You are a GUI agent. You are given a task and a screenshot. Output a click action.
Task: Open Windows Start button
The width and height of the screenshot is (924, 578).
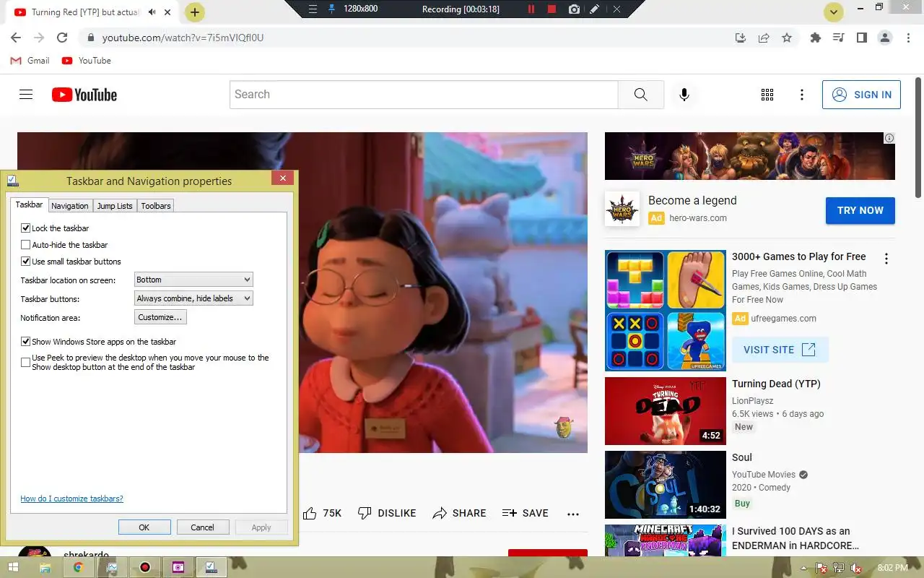click(12, 567)
